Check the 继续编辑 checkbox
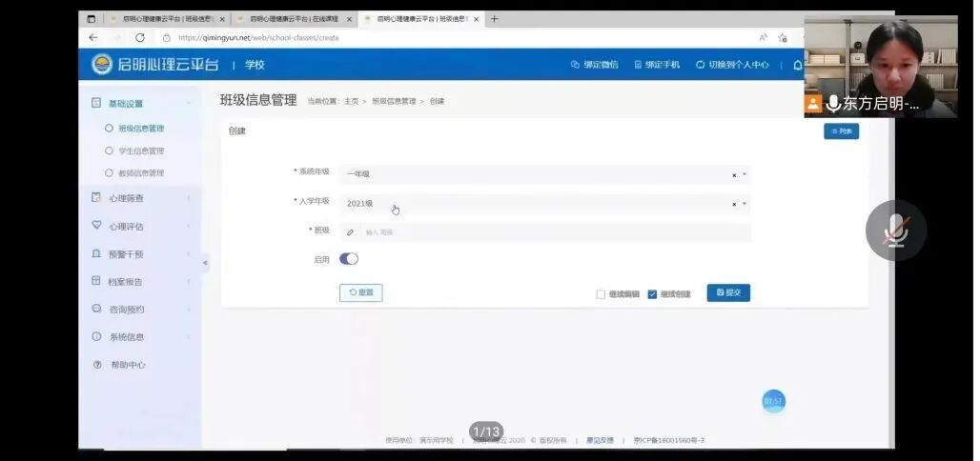 point(601,294)
